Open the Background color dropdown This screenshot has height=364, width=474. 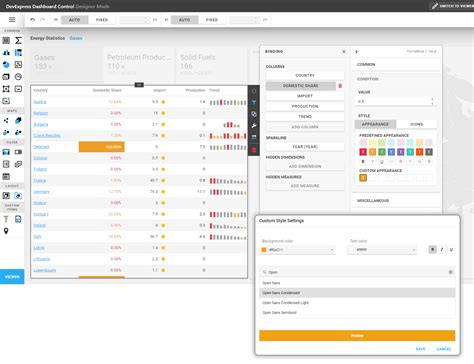[x=297, y=250]
